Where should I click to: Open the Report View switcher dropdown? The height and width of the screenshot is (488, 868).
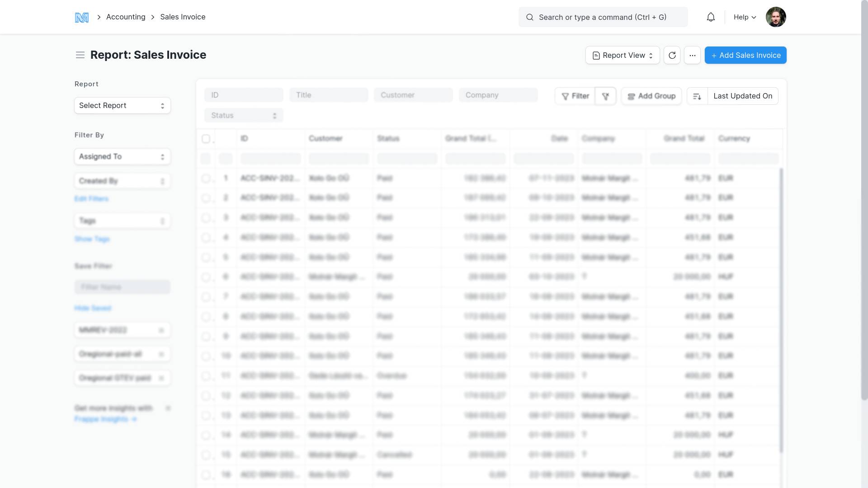pos(623,55)
